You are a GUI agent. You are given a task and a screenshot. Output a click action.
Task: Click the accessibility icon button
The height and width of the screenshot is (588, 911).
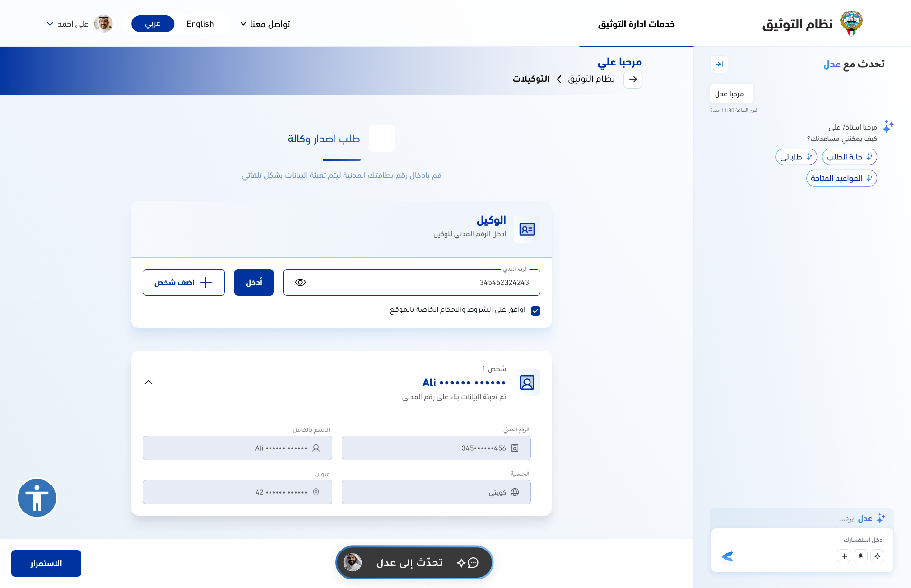(x=37, y=498)
